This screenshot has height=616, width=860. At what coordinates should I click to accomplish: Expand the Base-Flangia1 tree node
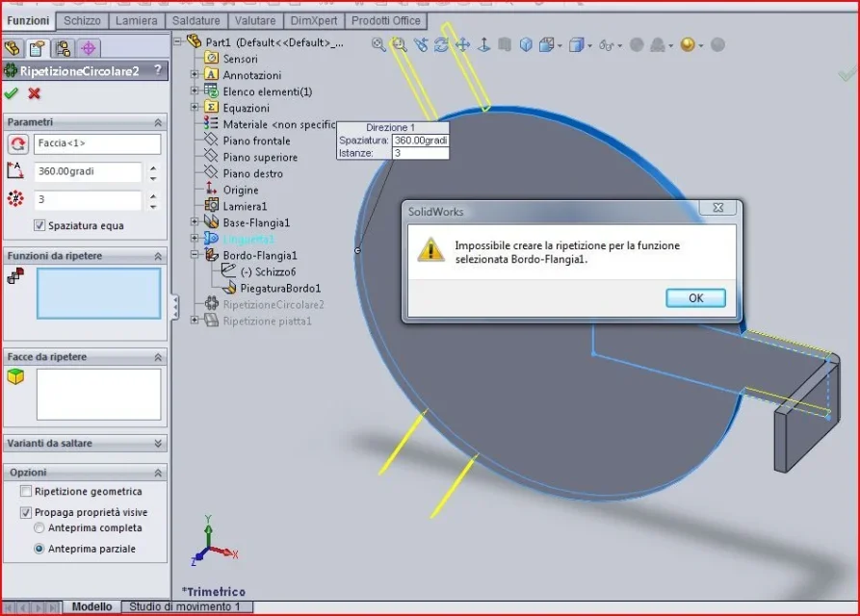195,221
